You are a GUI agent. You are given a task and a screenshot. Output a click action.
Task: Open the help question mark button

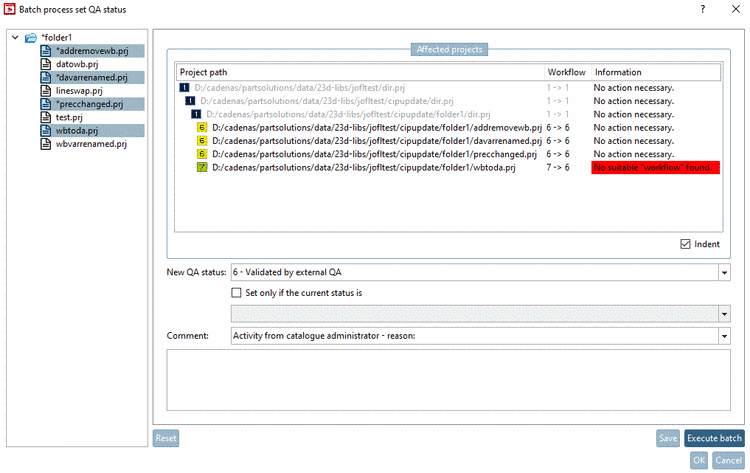click(703, 9)
